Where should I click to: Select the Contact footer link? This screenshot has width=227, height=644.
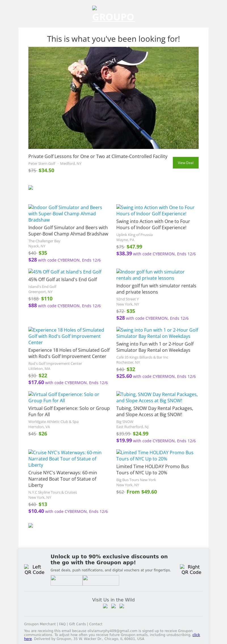click(x=96, y=624)
